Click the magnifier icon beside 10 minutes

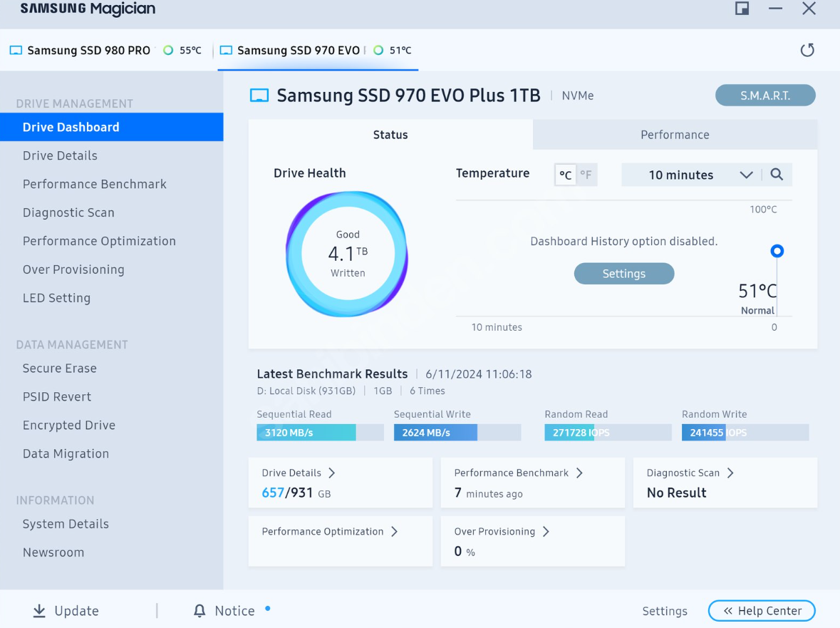click(777, 174)
